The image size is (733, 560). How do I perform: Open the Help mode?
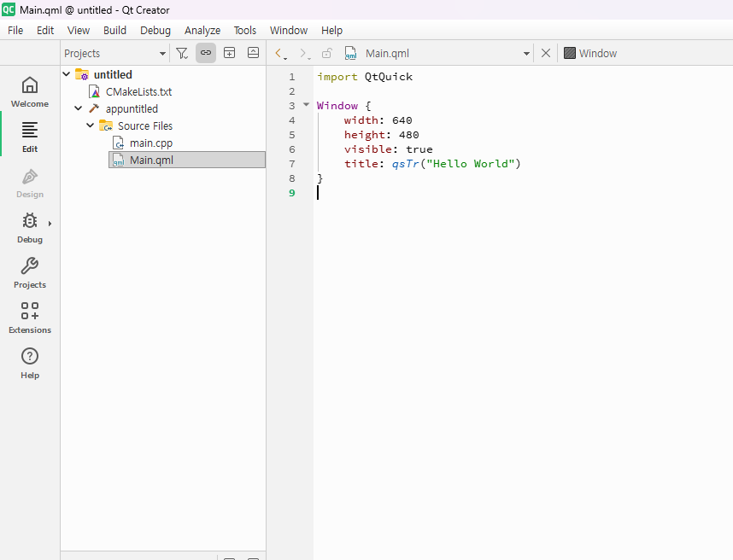(x=30, y=363)
